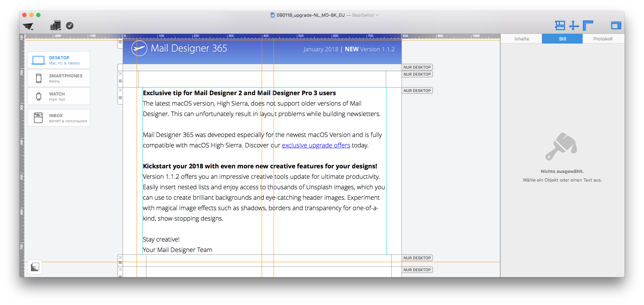Viewport: 644px width, 305px height.
Task: Click the laptop icon in DESKTOP option
Action: click(x=38, y=60)
